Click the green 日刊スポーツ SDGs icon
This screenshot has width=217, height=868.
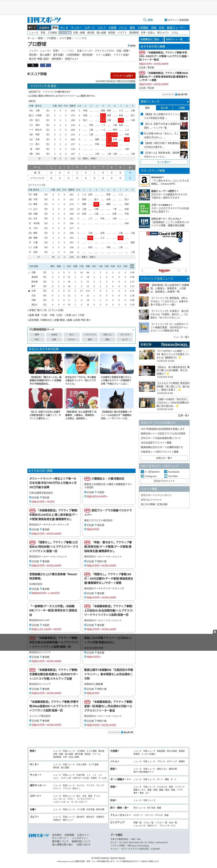click(x=144, y=209)
